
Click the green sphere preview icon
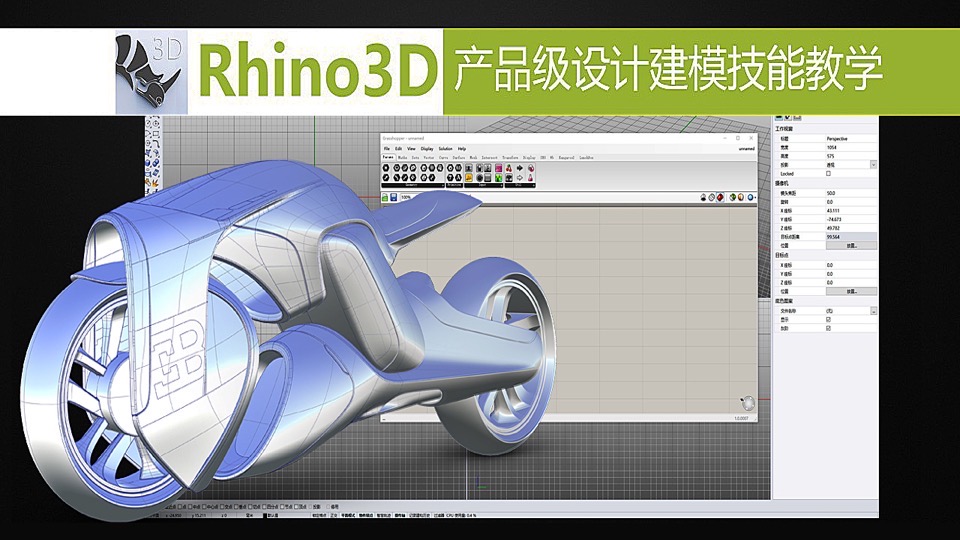click(x=733, y=197)
